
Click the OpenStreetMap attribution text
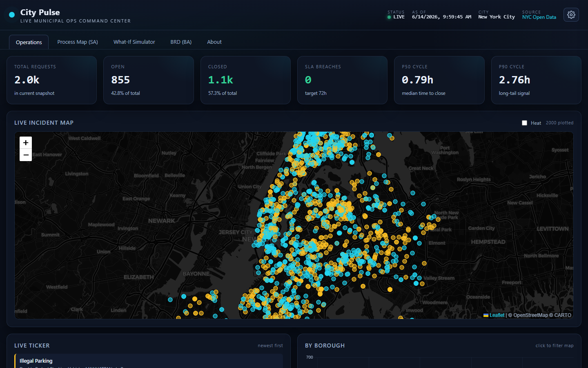pyautogui.click(x=530, y=315)
